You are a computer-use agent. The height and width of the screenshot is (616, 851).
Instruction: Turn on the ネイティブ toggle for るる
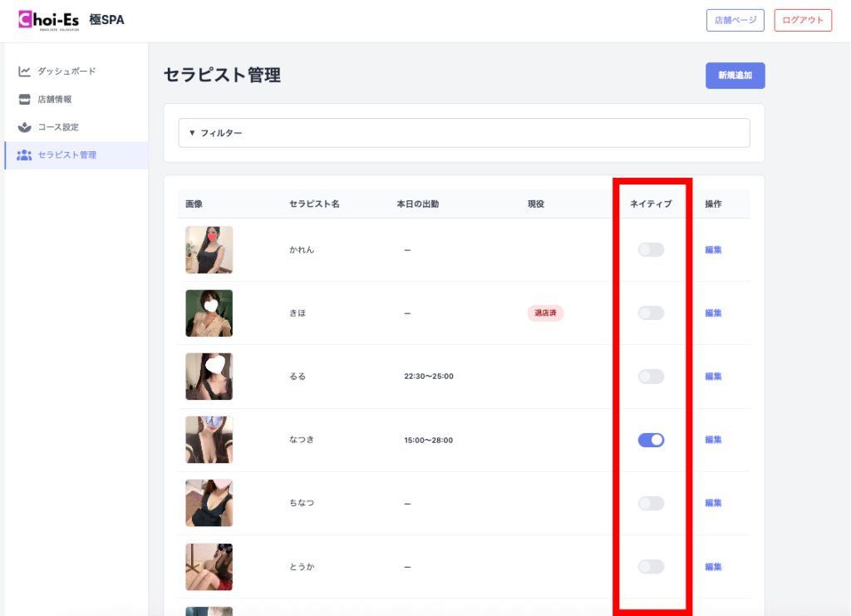coord(651,377)
